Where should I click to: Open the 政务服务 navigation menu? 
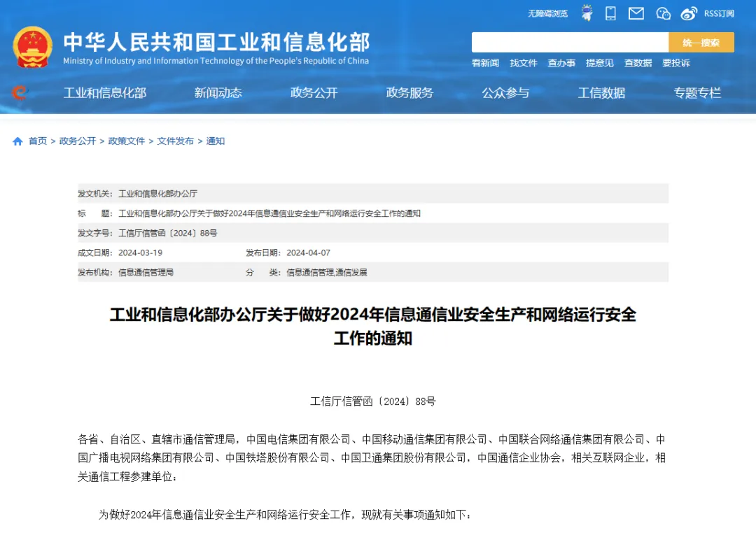tap(409, 93)
